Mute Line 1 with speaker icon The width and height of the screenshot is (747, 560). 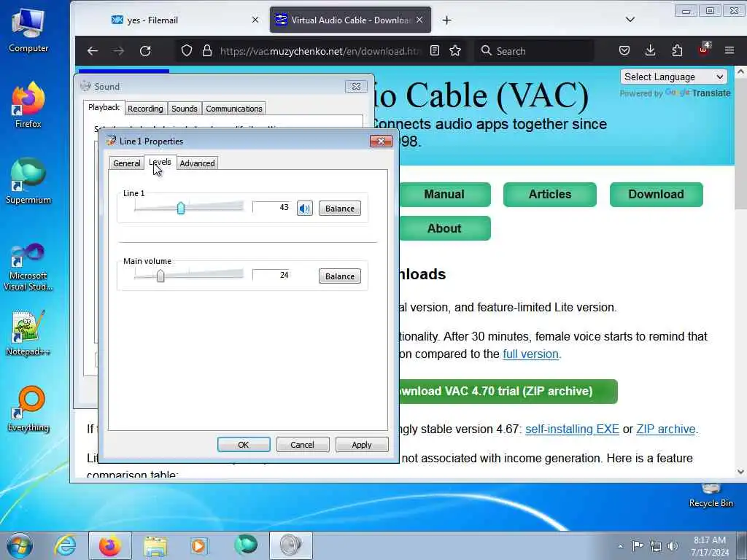click(305, 208)
